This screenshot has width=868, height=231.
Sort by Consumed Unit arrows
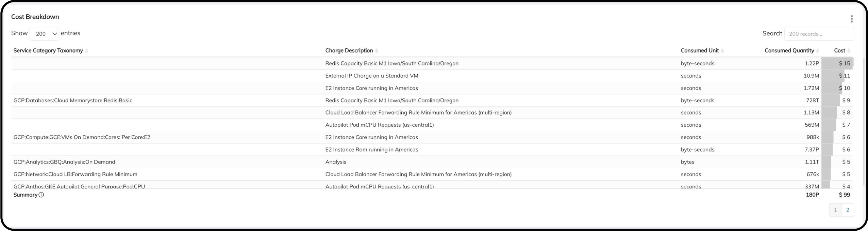coord(722,51)
